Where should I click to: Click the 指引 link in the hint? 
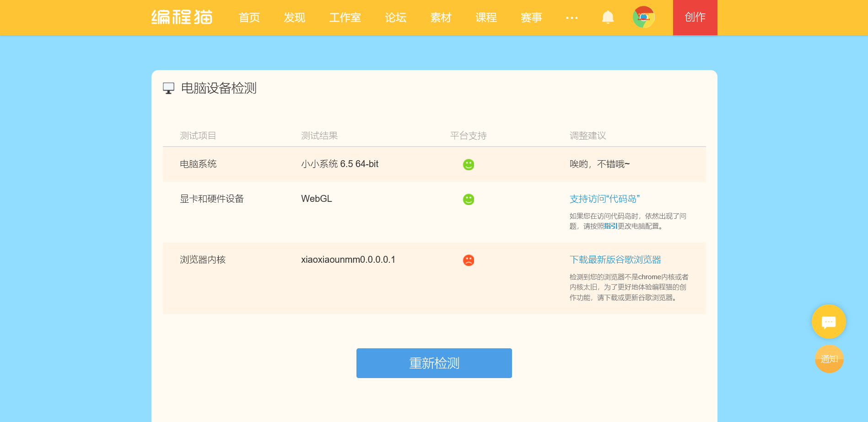pyautogui.click(x=611, y=226)
